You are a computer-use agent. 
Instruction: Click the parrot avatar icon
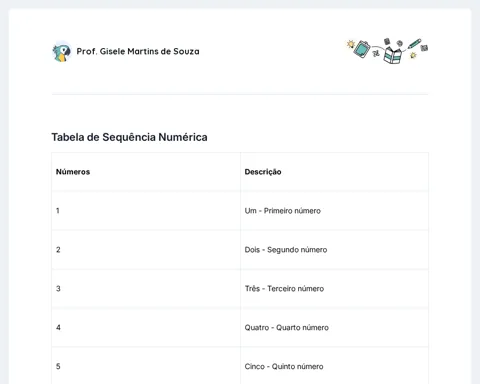[62, 52]
